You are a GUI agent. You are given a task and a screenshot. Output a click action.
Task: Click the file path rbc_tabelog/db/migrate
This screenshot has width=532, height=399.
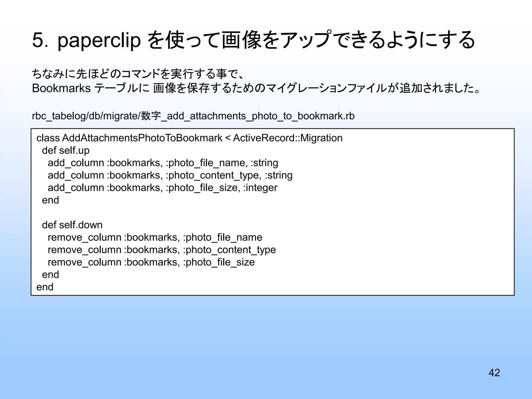point(193,116)
